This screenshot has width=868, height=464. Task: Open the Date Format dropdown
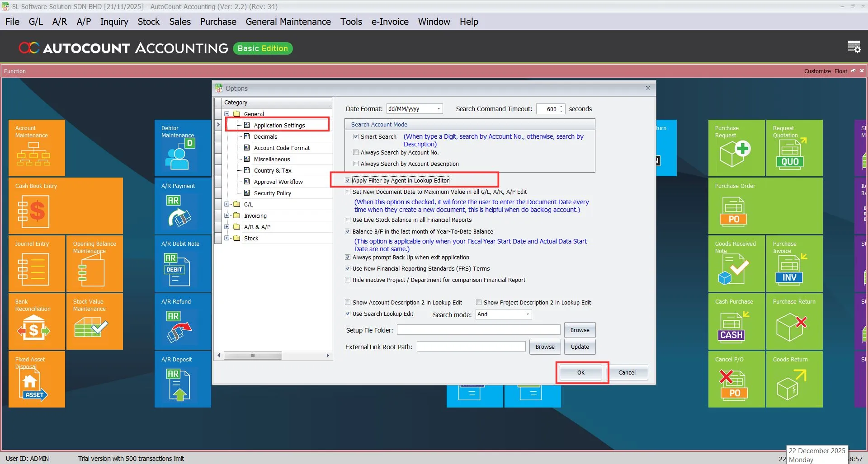pyautogui.click(x=438, y=108)
